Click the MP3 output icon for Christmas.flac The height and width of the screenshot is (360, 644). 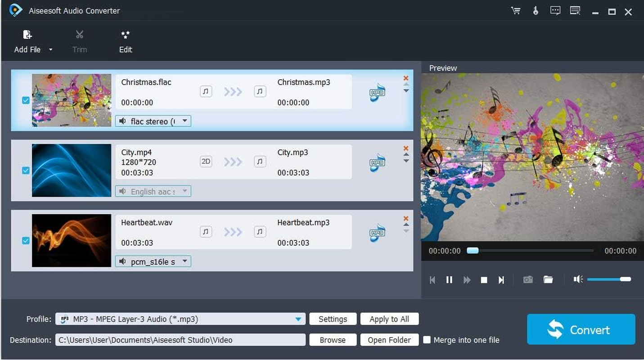coord(377,92)
